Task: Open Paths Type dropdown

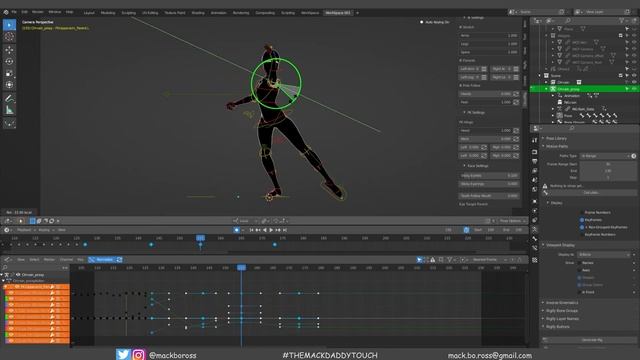Action: [605, 156]
